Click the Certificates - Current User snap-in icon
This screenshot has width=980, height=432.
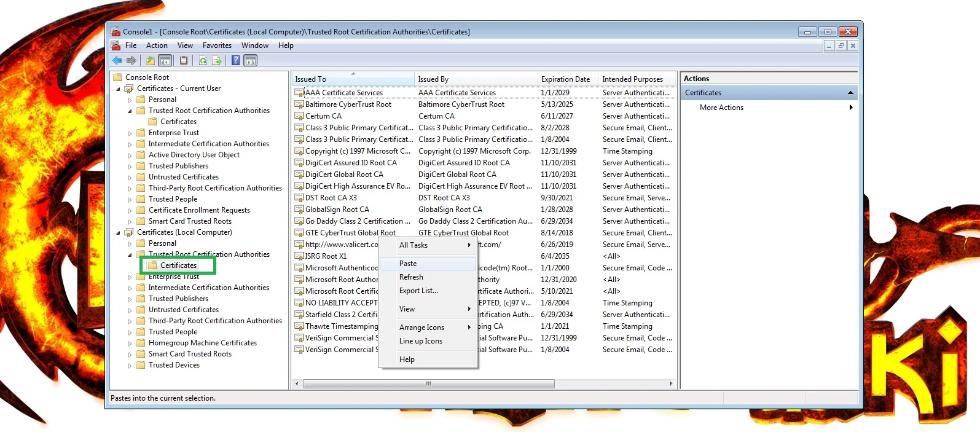[129, 88]
